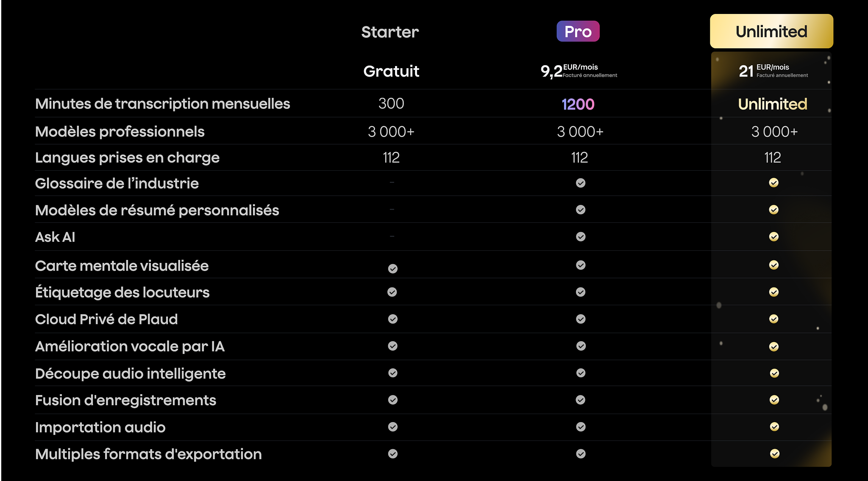Click the Starter plan heading

click(390, 32)
